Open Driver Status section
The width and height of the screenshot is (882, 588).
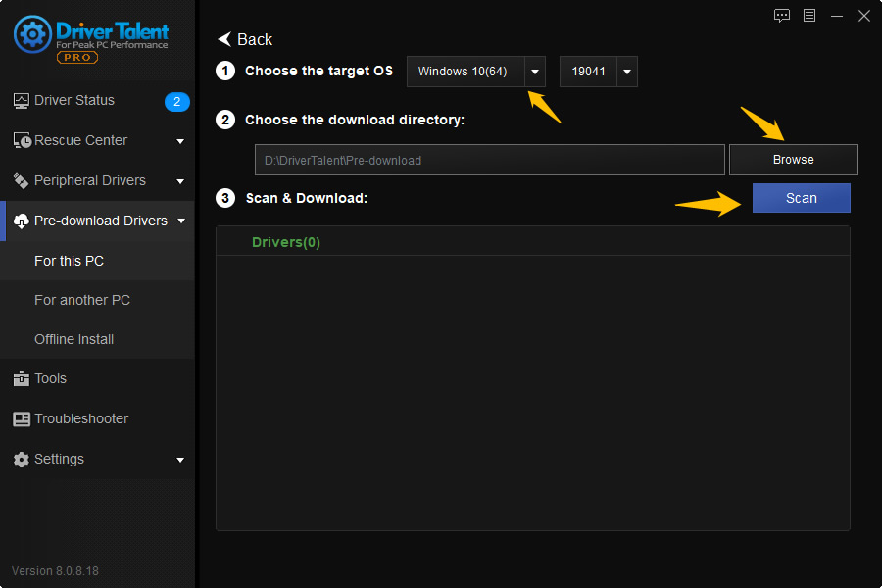tap(97, 101)
